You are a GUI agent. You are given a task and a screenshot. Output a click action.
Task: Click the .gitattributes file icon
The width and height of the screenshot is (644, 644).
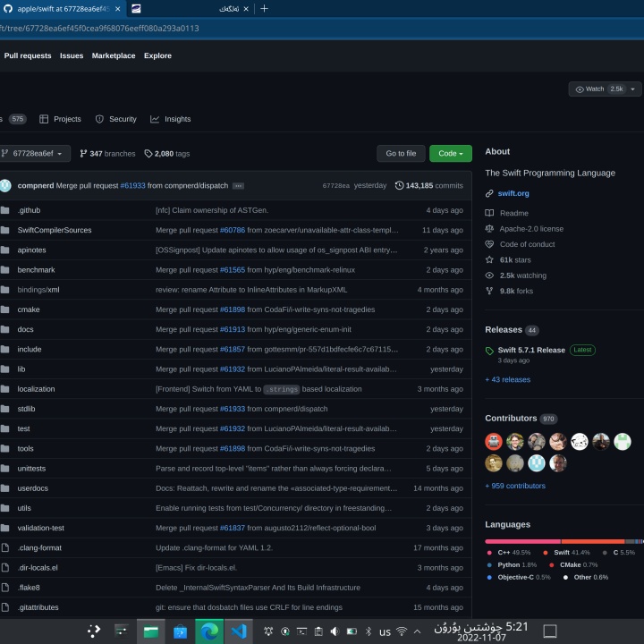coord(5,607)
